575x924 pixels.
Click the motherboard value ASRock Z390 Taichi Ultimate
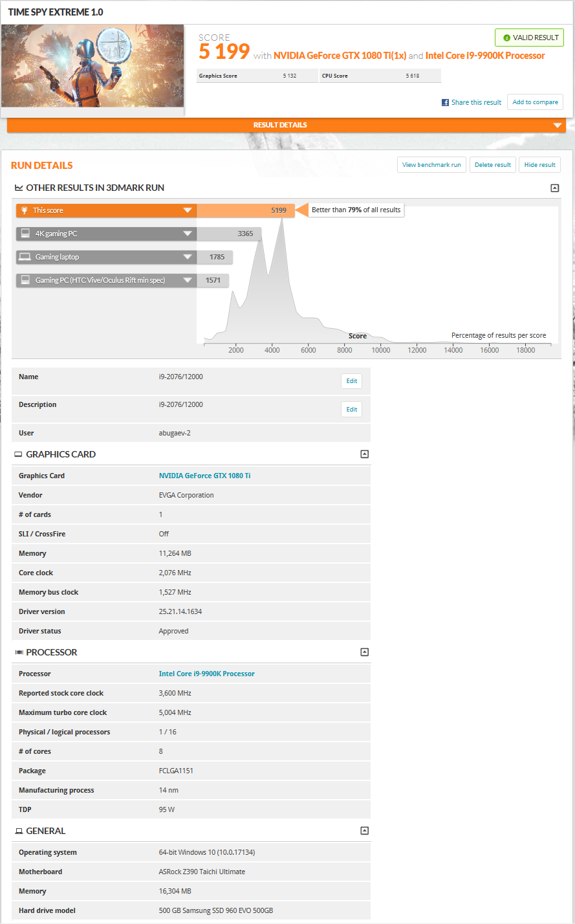[202, 872]
